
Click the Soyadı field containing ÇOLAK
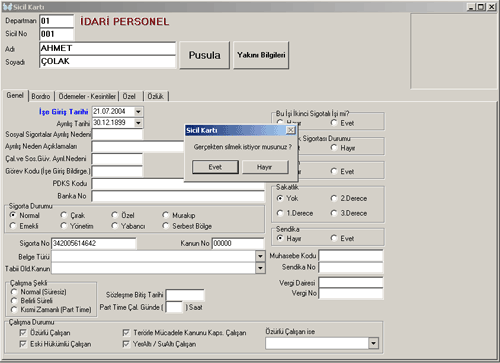pos(107,62)
